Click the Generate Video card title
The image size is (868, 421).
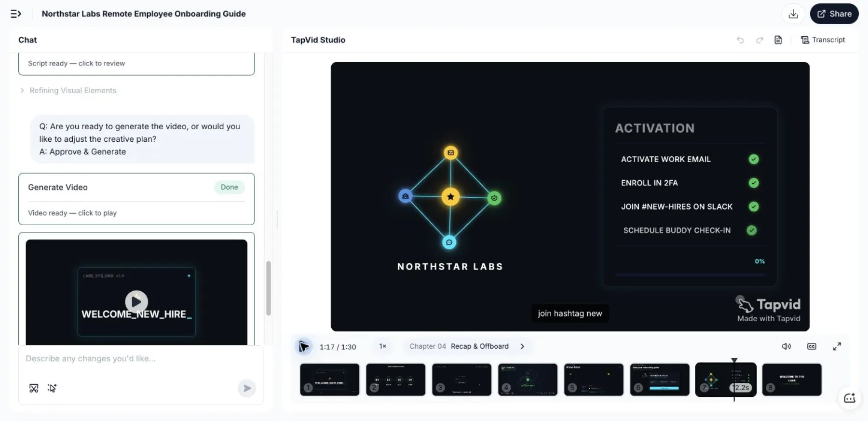[x=58, y=187]
